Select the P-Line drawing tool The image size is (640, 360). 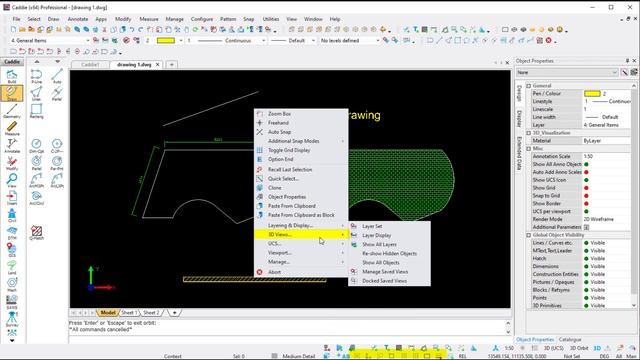tap(36, 76)
